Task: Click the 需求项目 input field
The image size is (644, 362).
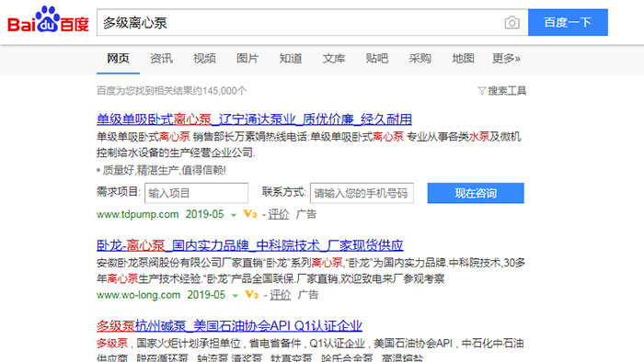Action: pos(196,193)
